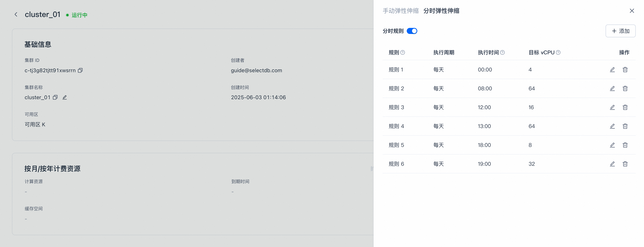
Task: Delete rule 4 using the trash icon
Action: point(625,126)
